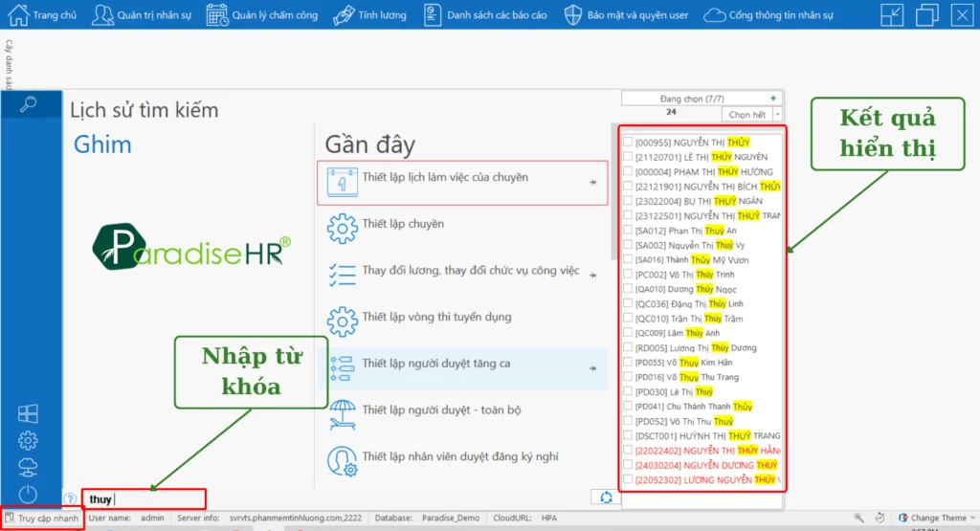Check [000004] PHẠM THỊ THỦY HƯỜNG
The width and height of the screenshot is (980, 531).
[628, 171]
